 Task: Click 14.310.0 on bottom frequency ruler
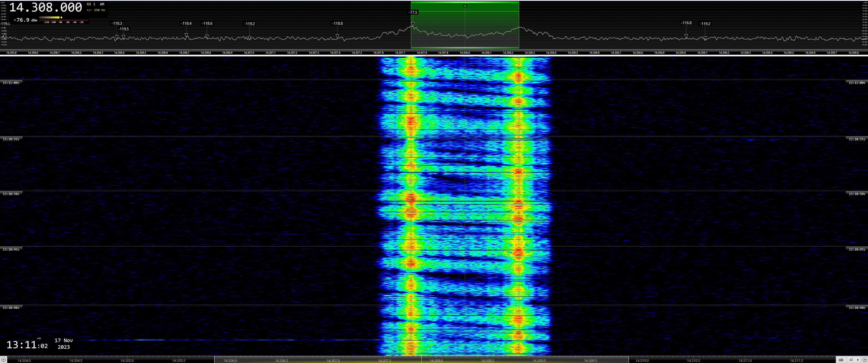642,361
